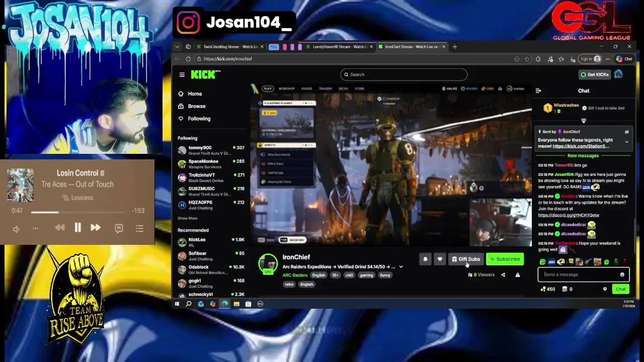The width and height of the screenshot is (644, 362).
Task: Click Show More under Following
Action: [187, 218]
